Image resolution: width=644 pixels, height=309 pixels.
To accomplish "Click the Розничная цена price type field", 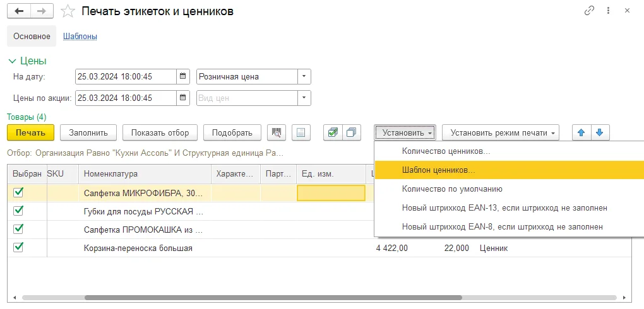I will (247, 76).
